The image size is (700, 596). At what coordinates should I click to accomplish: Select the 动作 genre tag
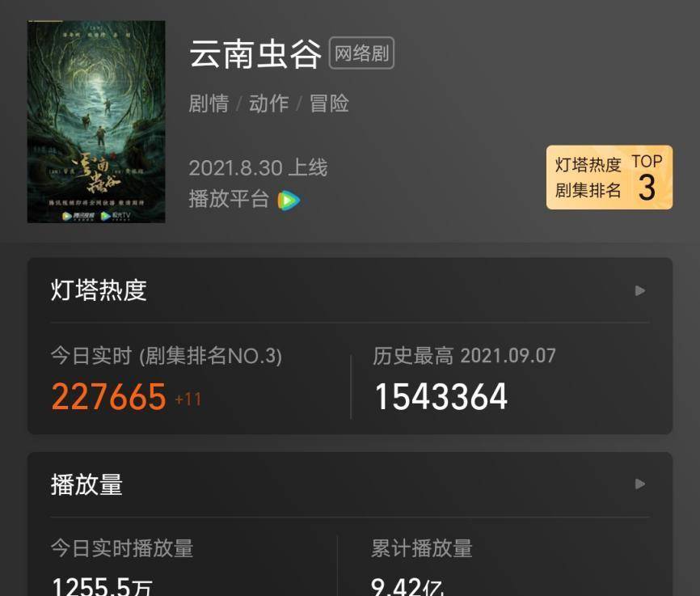click(268, 104)
